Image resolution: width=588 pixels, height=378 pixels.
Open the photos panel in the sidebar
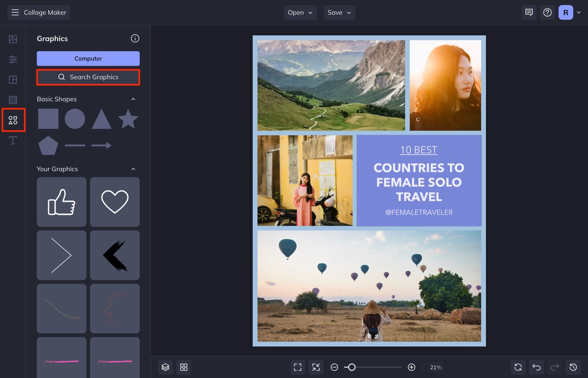[13, 39]
